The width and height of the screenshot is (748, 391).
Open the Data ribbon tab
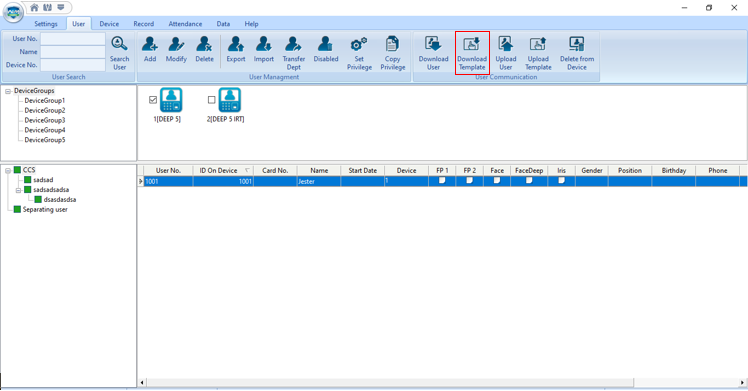tap(223, 24)
